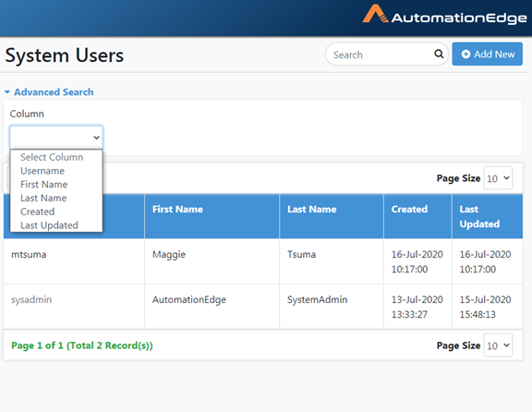Sort by Last Name column header

[x=312, y=209]
